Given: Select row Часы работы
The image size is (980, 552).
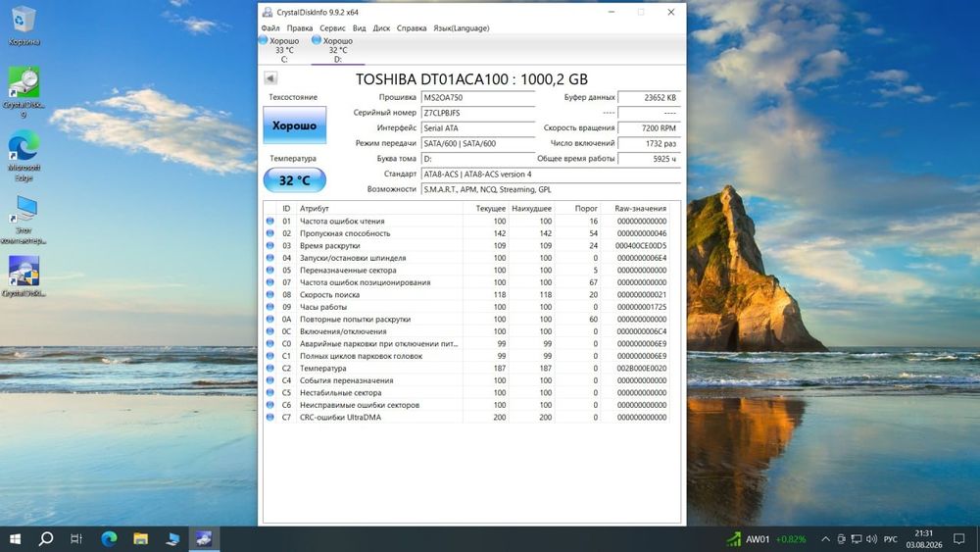Looking at the screenshot, I should coord(466,307).
